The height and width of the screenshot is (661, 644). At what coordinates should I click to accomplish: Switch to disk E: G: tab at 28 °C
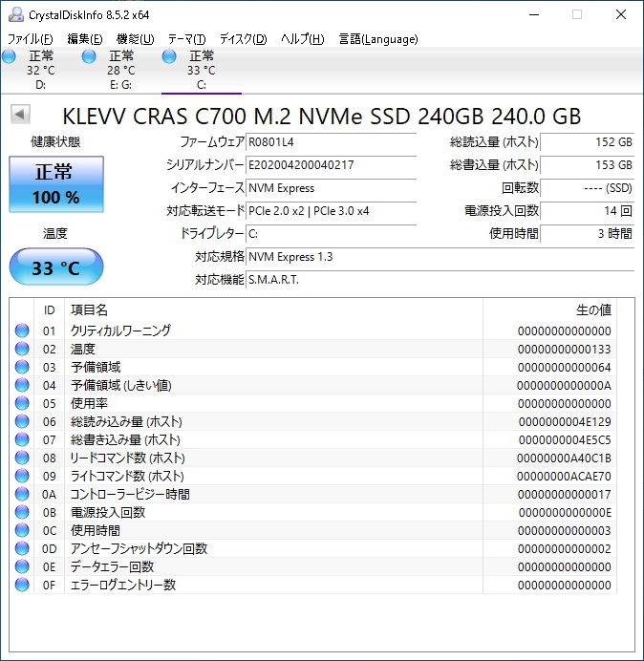point(121,70)
